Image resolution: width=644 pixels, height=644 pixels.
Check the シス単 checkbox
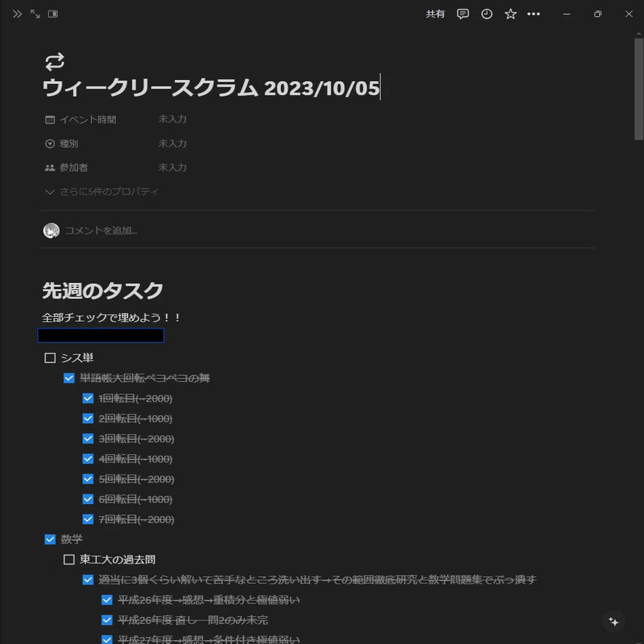pos(50,358)
